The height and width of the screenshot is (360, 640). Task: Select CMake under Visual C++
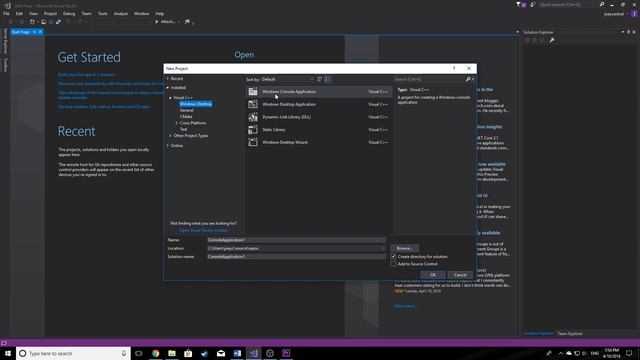(x=186, y=117)
